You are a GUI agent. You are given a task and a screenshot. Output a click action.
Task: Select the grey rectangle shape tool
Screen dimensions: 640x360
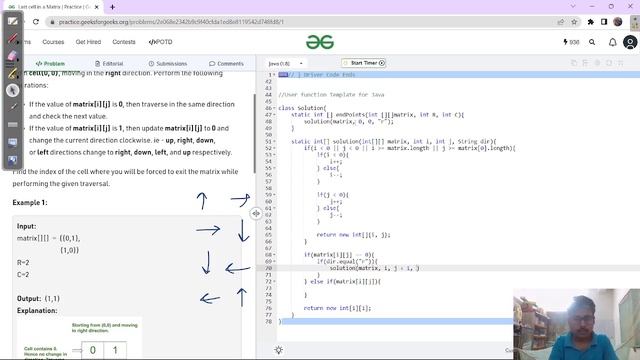13,124
